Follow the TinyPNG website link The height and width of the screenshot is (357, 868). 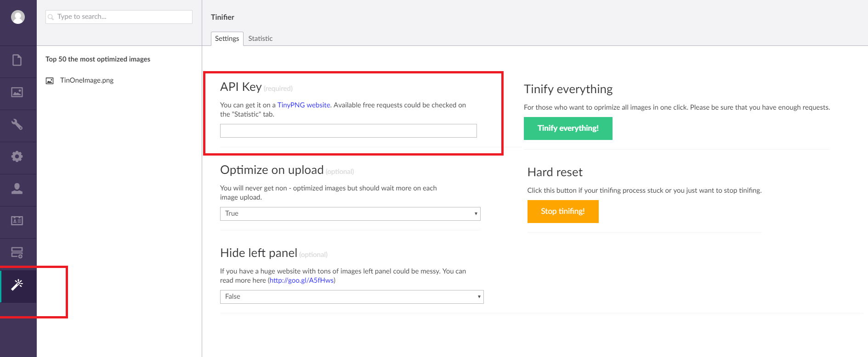[x=304, y=105]
